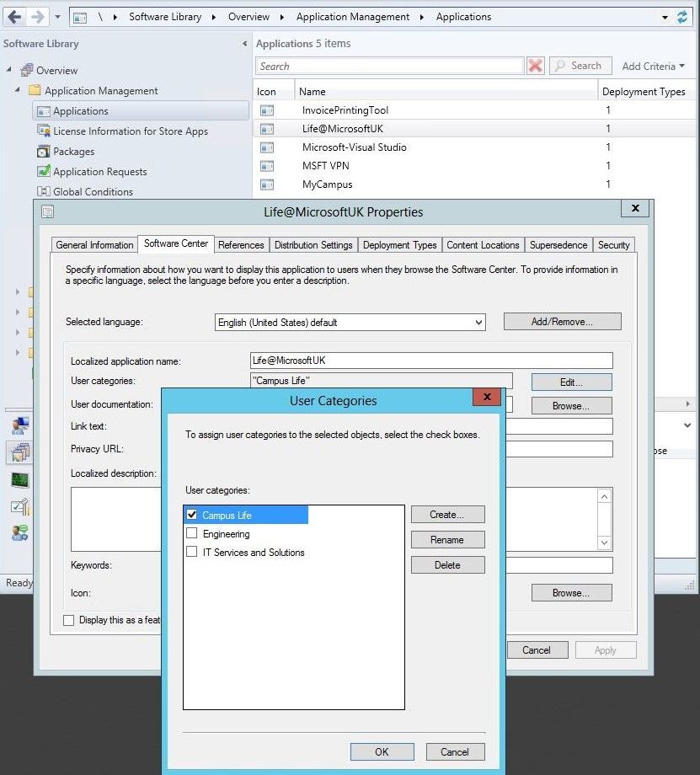Refresh the Applications view
Image resolution: width=700 pixels, height=775 pixels.
(682, 17)
